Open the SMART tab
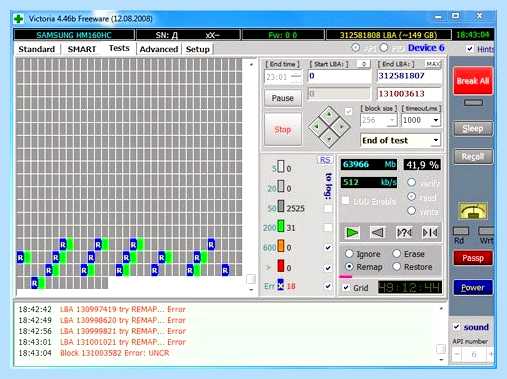 coord(82,49)
